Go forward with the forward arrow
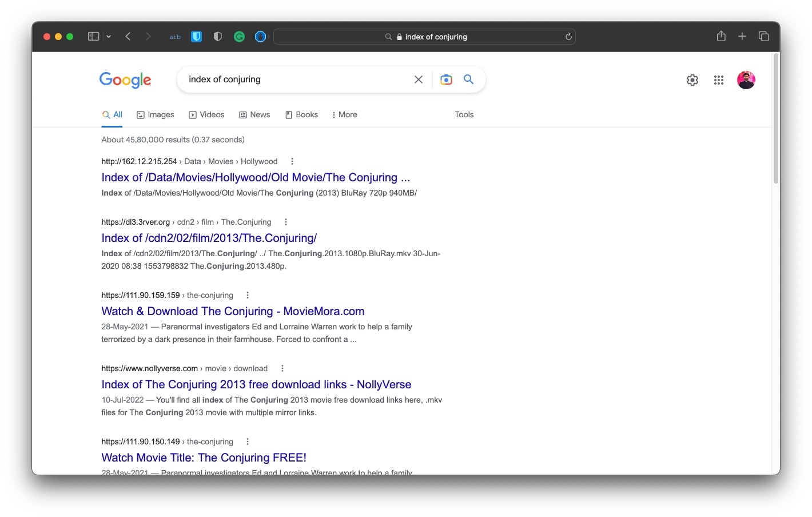Viewport: 812px width, 517px height. (148, 37)
